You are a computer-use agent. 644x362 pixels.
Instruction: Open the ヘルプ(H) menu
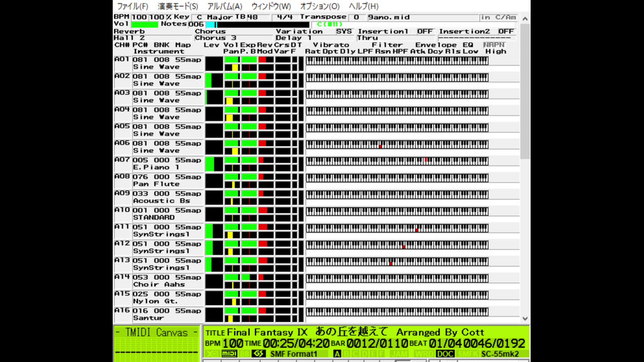point(364,6)
